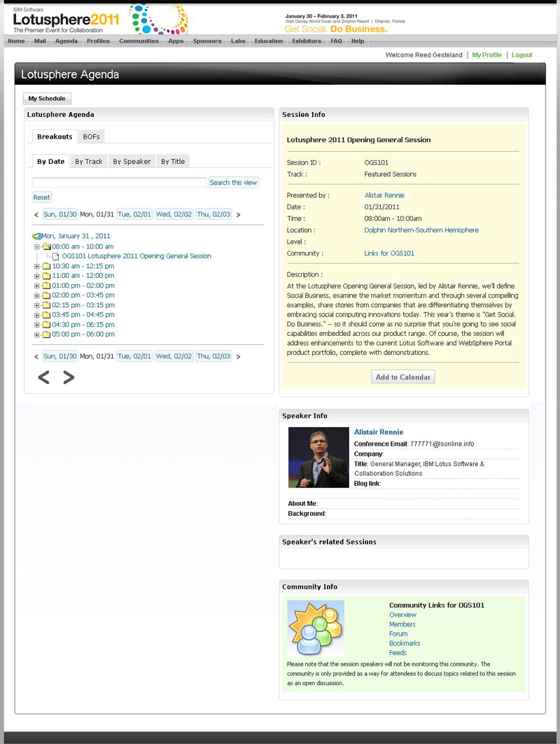This screenshot has width=560, height=744.
Task: Click the large next arrow below the agenda
Action: tap(69, 377)
